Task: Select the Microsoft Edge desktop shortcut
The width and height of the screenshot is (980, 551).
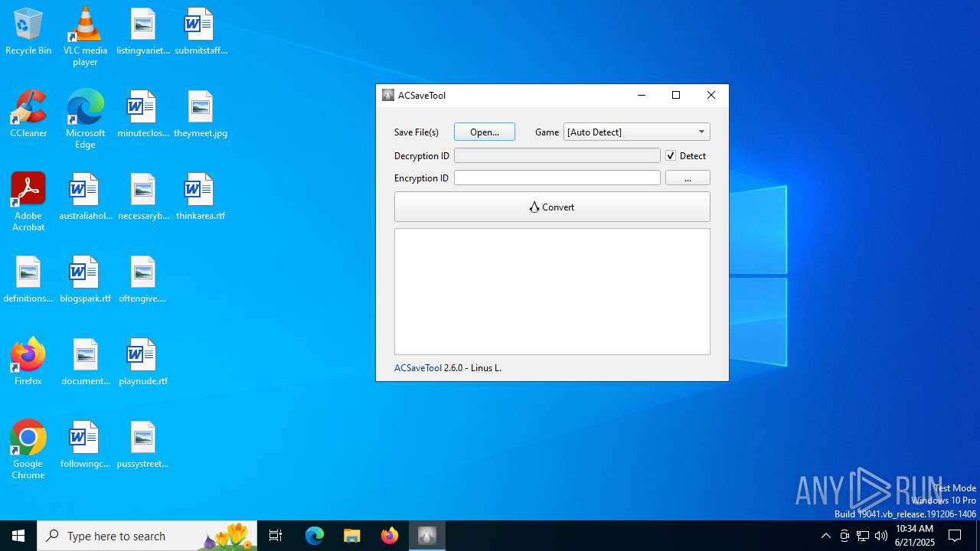Action: click(85, 119)
